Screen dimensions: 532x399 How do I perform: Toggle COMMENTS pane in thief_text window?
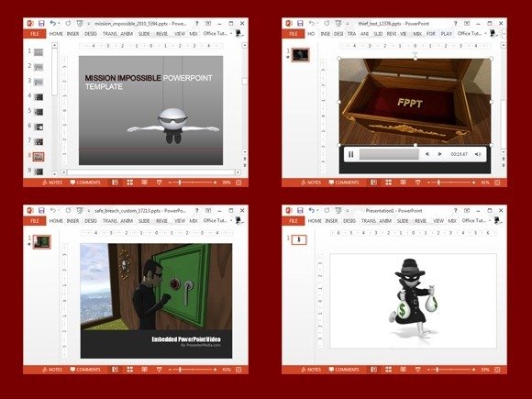[344, 183]
